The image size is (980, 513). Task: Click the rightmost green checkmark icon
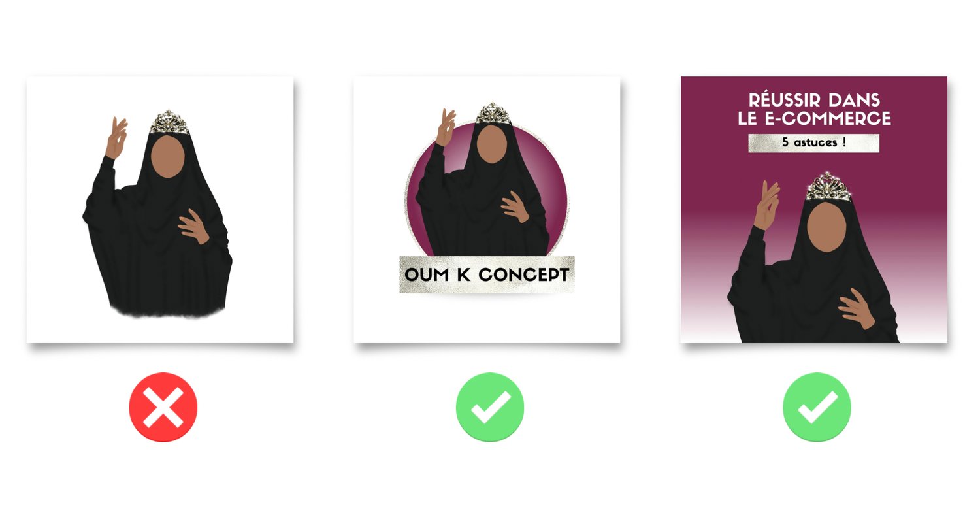[x=817, y=407]
